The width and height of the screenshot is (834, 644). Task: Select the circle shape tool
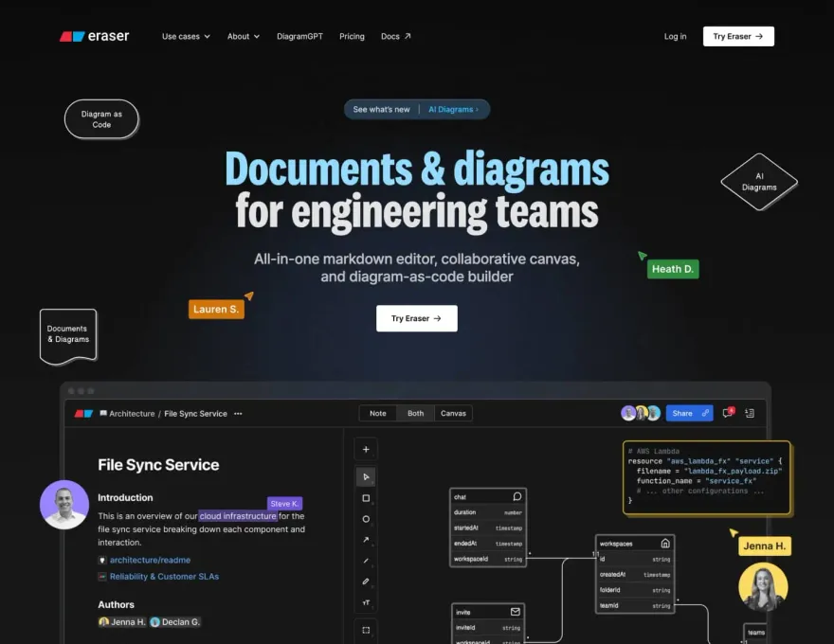pos(366,519)
